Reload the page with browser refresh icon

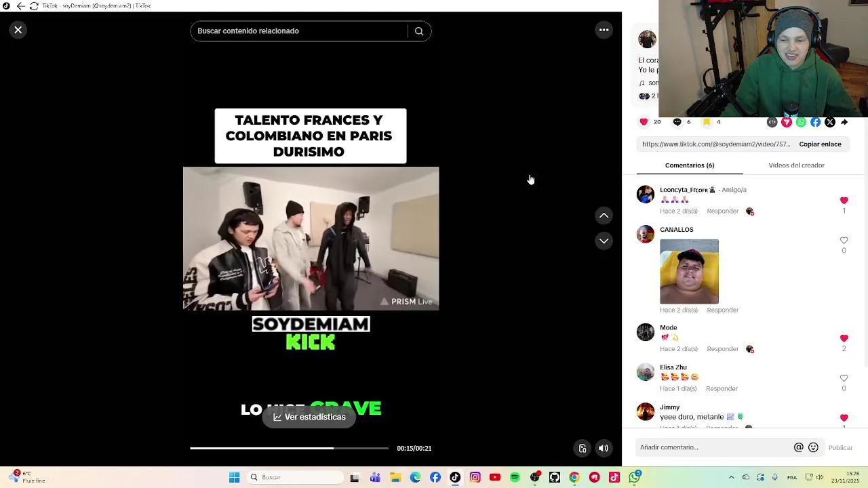[33, 5]
